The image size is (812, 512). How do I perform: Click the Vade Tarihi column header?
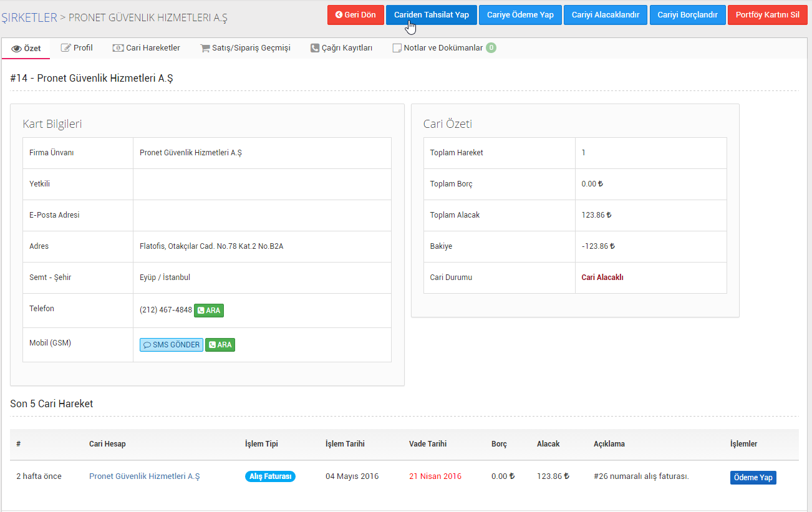(x=428, y=444)
